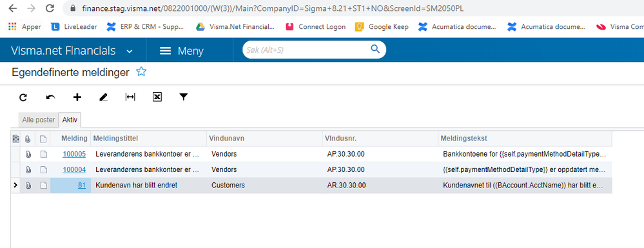Viewport: 644px width, 248px height.
Task: Open message link 100005
Action: pos(74,155)
